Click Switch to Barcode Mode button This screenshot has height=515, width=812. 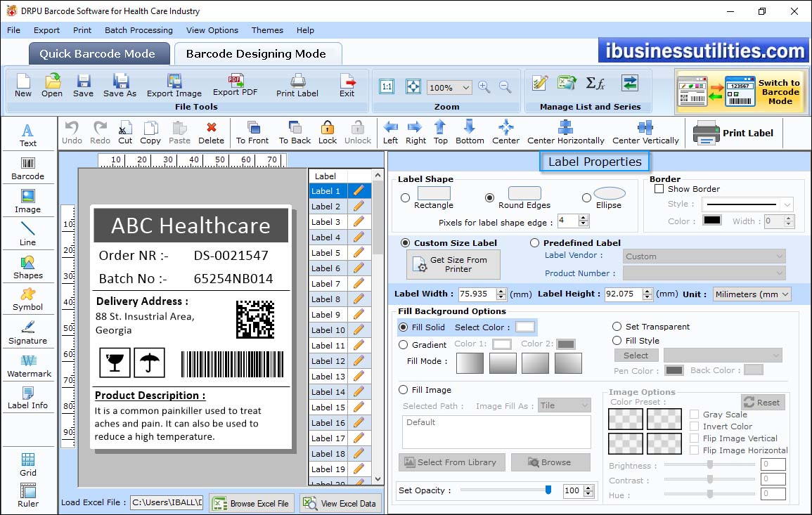click(740, 91)
